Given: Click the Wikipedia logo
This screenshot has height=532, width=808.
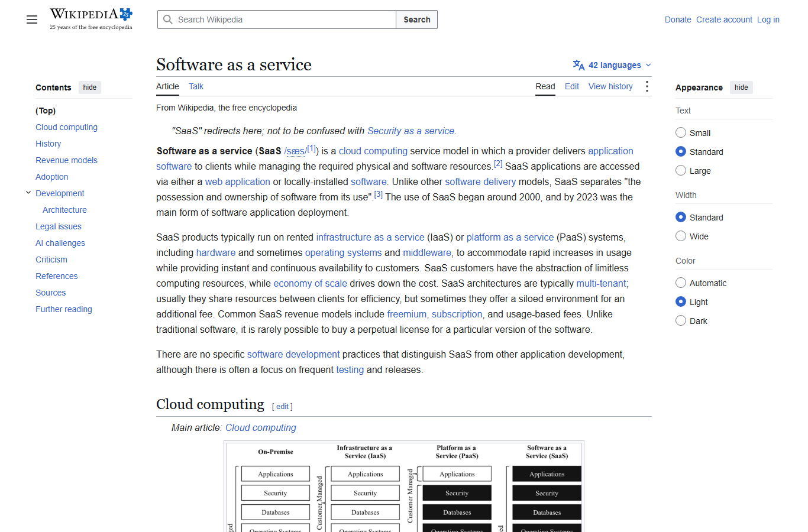Looking at the screenshot, I should click(x=91, y=19).
